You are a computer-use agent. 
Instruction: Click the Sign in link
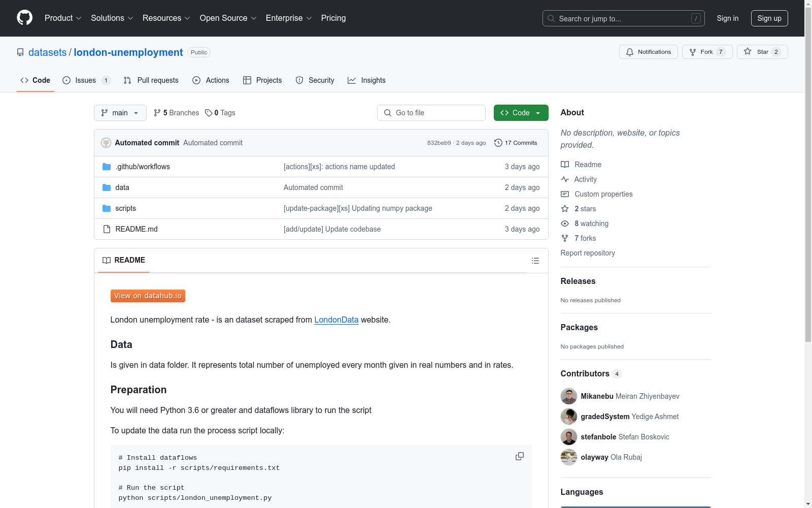(x=728, y=18)
